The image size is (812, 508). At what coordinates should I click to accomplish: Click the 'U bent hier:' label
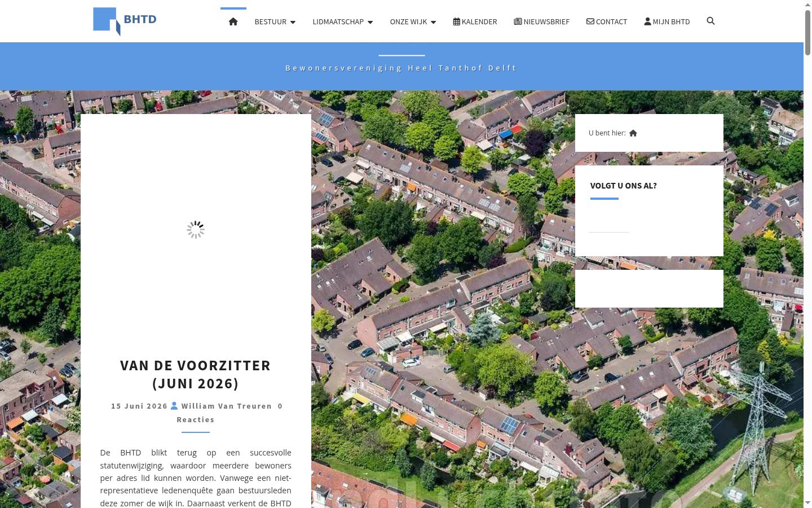tap(607, 133)
